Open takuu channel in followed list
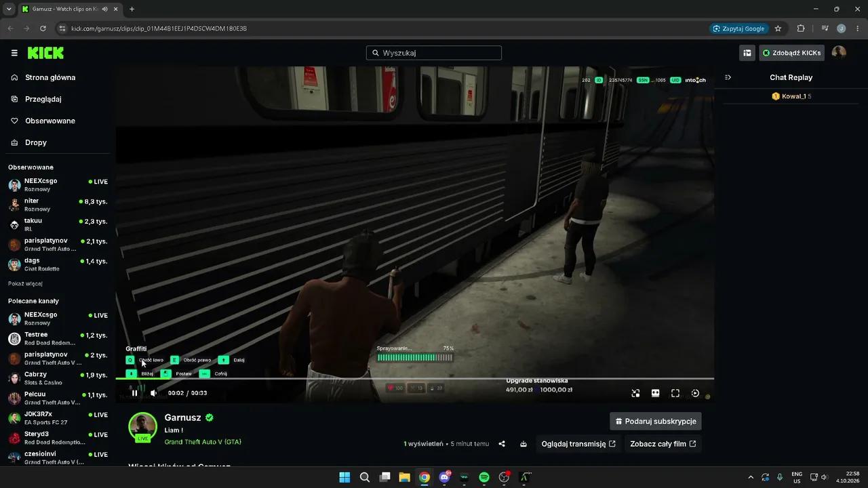868x488 pixels. [x=57, y=224]
